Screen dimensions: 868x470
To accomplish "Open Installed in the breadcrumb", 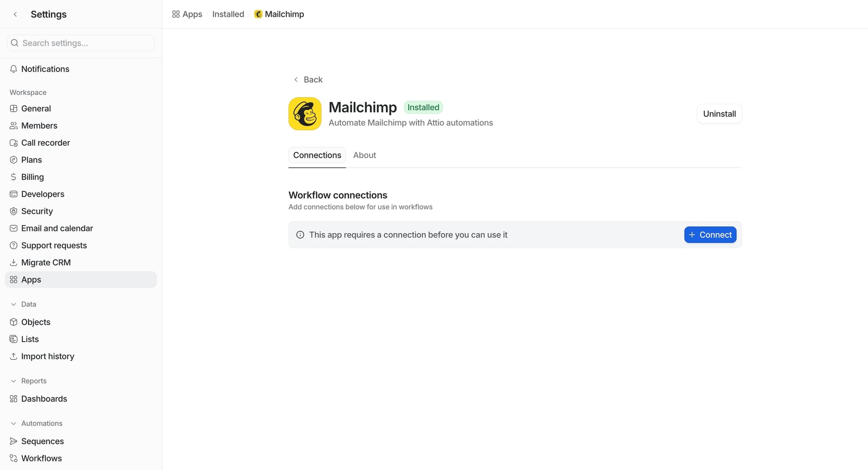I will click(x=228, y=14).
